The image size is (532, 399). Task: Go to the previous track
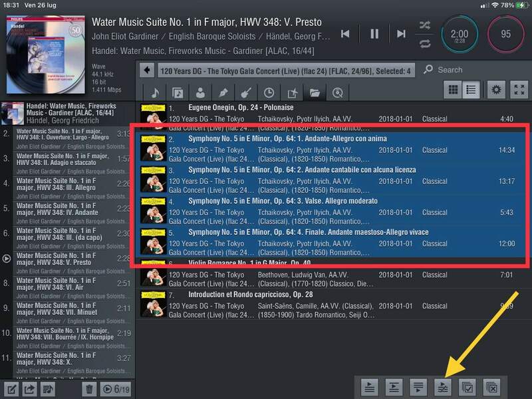coord(345,34)
